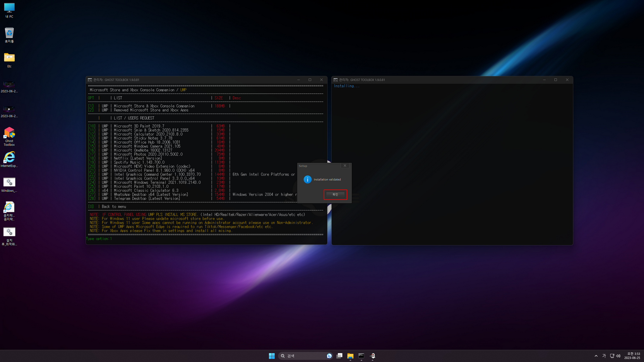The height and width of the screenshot is (362, 644).
Task: Minimize the left GHOST TOOLBOX window
Action: pyautogui.click(x=298, y=80)
